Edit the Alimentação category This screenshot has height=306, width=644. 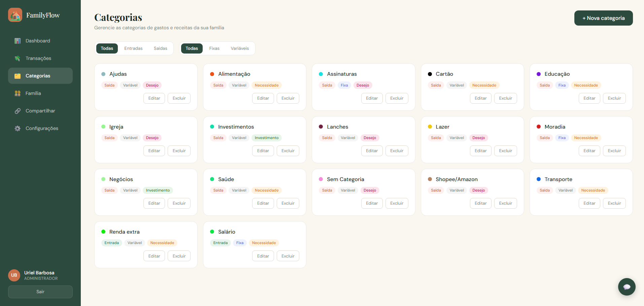click(x=263, y=98)
